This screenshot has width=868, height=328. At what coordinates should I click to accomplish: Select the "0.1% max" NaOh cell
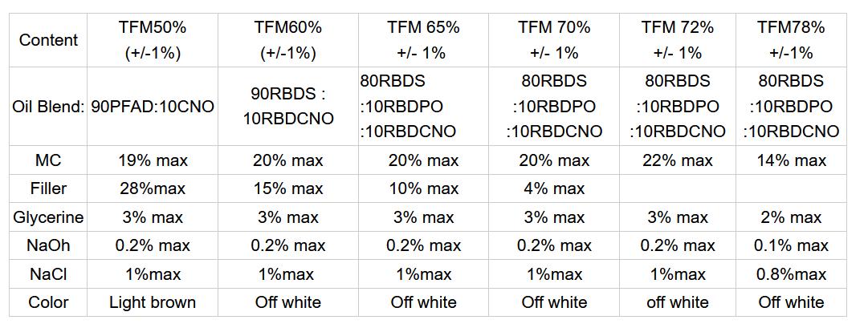click(x=791, y=245)
